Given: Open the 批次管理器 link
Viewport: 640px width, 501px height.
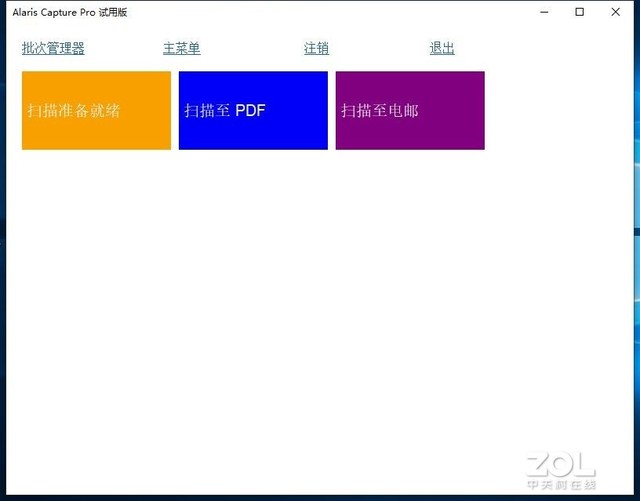Looking at the screenshot, I should point(53,48).
